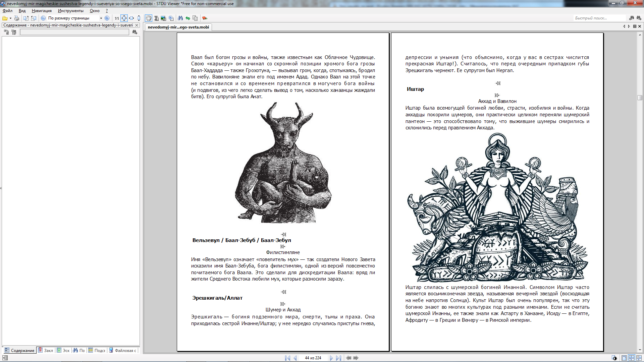644x362 pixels.
Task: Set the actual size 1:1 zoom
Action: (x=117, y=18)
